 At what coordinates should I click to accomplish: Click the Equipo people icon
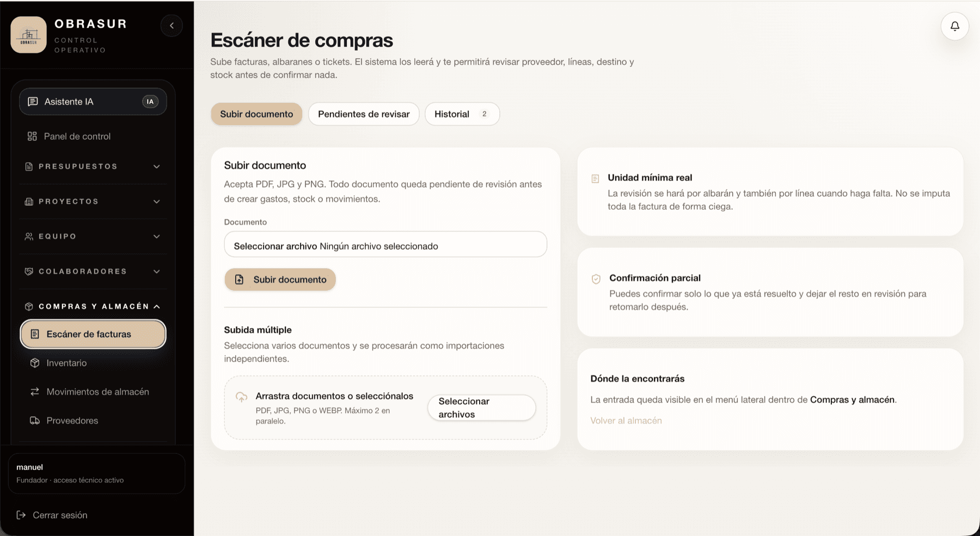(x=29, y=236)
